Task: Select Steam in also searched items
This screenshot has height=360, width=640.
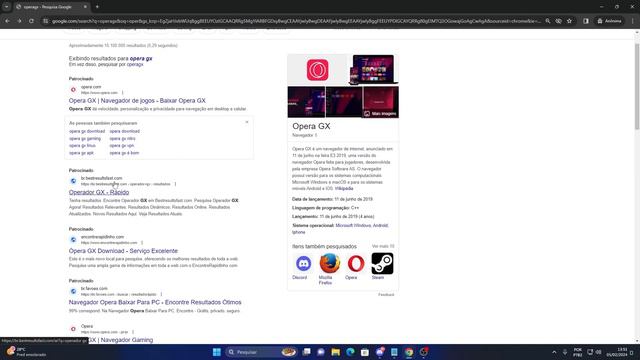Action: point(382,266)
